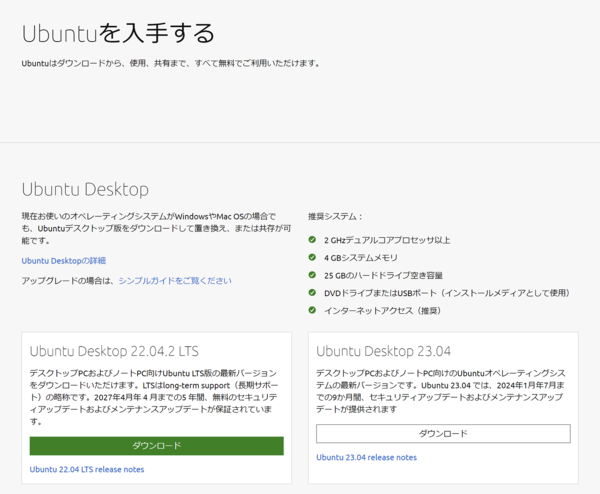Viewport: 600px width, 494px height.
Task: Click the checkmark icon beside 2 GHzデュアルコアプロセッサ以上
Action: 312,240
